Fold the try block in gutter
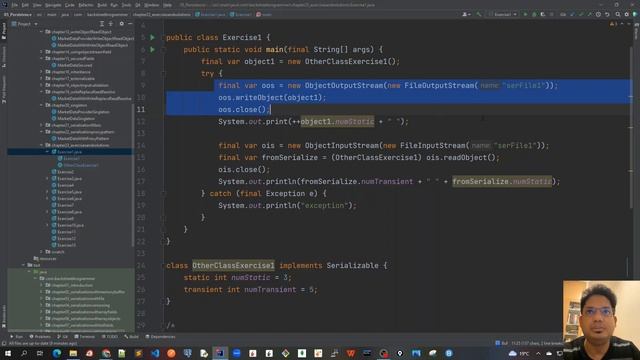This screenshot has width=640, height=360. pos(164,73)
